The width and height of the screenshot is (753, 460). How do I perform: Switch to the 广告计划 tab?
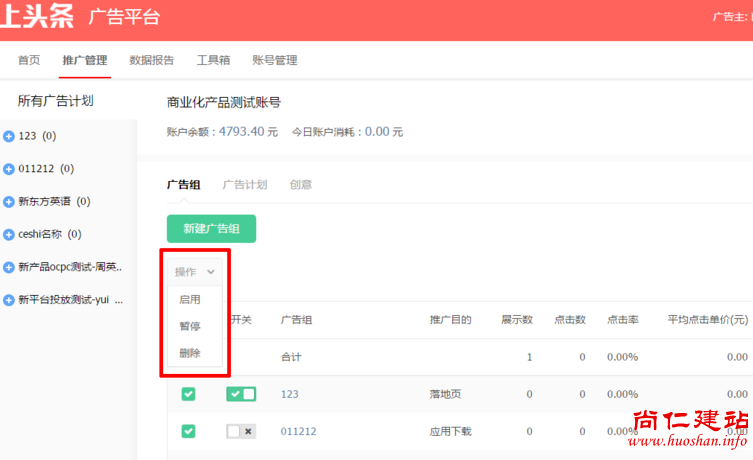(244, 185)
